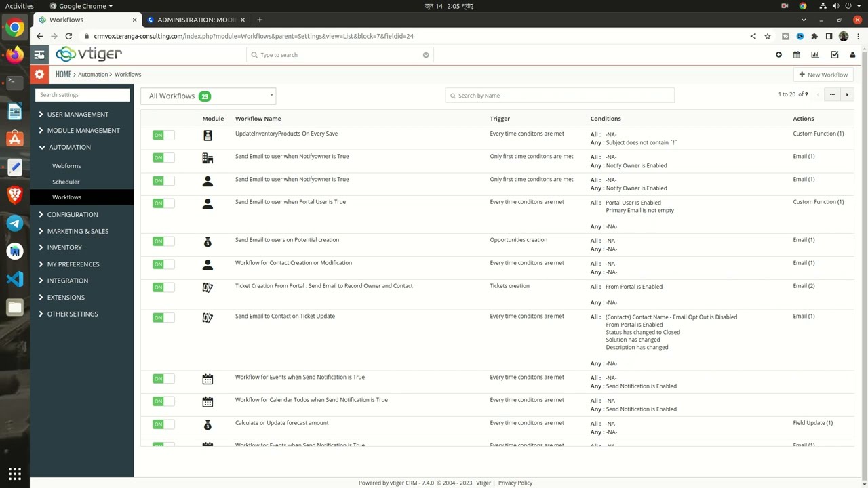Screen dimensions: 868x488
Task: Go to the next page of workflows
Action: point(847,95)
